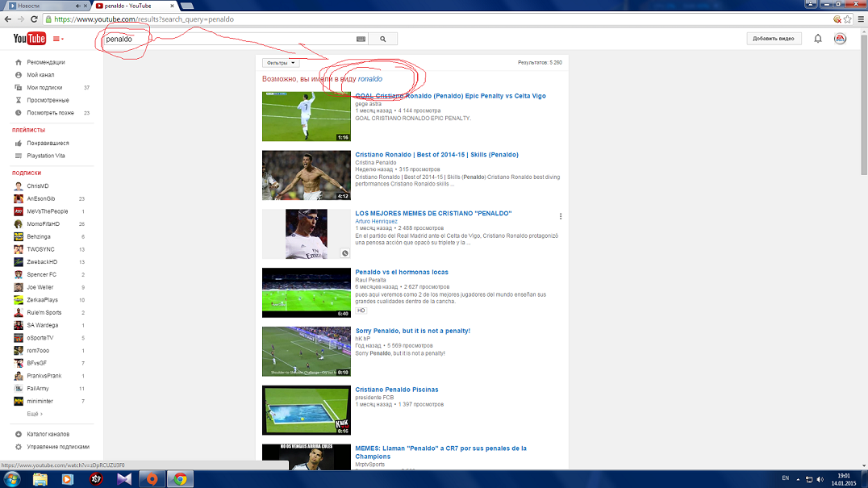The height and width of the screenshot is (488, 868).
Task: Open the on-screen keyboard icon in search box
Action: 361,39
